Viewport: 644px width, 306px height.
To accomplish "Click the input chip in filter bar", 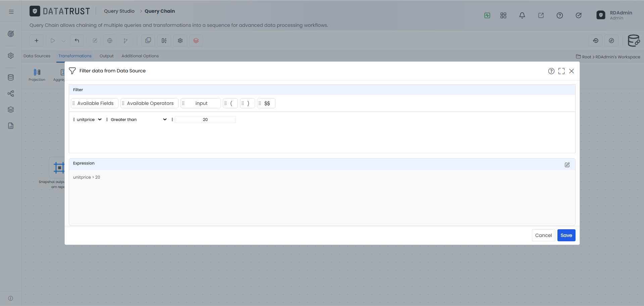I will coord(201,103).
